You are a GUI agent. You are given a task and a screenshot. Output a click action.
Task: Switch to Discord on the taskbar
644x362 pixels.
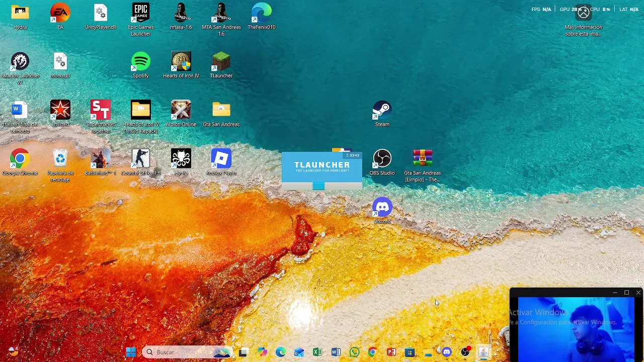coord(447,352)
